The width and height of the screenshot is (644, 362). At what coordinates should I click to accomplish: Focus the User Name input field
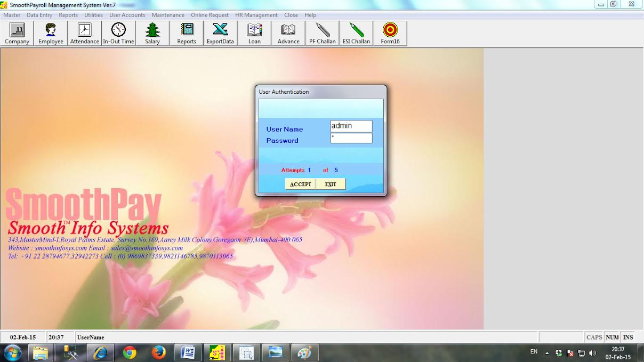pyautogui.click(x=351, y=126)
